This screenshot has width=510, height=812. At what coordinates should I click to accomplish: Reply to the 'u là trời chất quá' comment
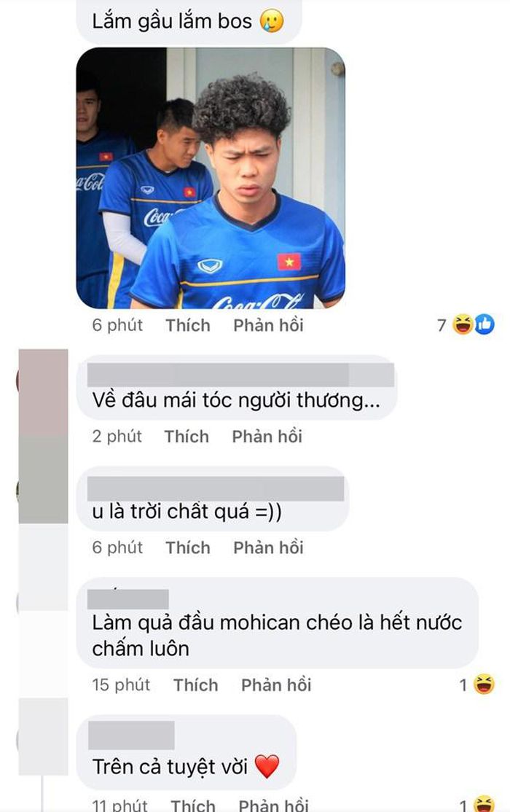(268, 548)
